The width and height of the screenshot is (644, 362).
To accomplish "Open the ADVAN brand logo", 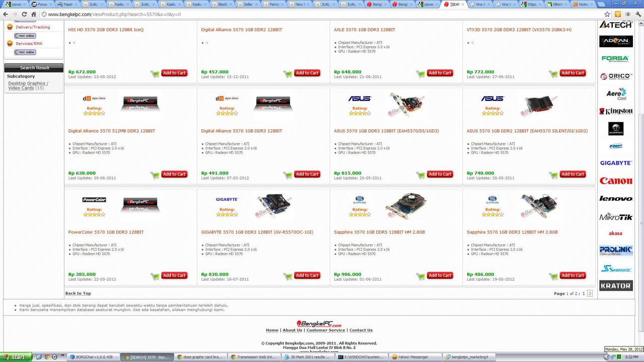I will click(x=616, y=41).
